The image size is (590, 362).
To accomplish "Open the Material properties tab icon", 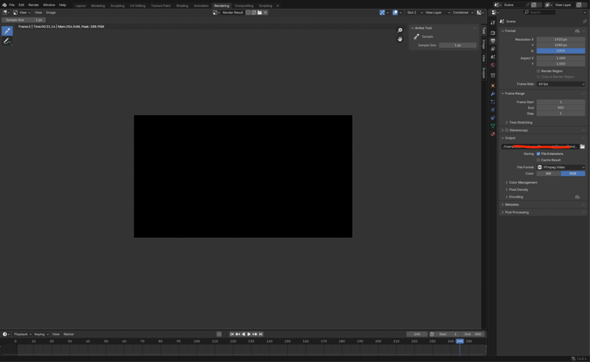I will (x=493, y=134).
